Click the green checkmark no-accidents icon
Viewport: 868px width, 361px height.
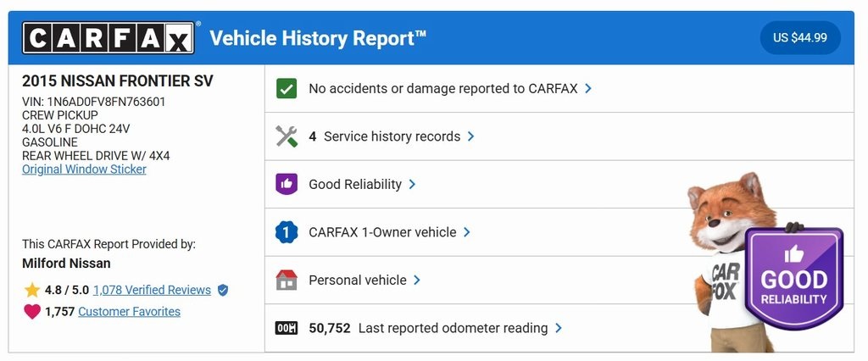coord(287,88)
